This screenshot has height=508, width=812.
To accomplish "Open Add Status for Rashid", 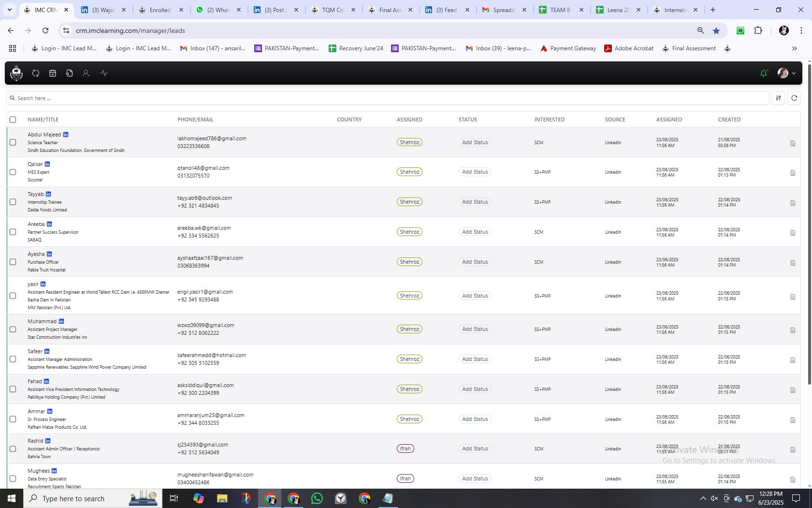I will pos(475,448).
